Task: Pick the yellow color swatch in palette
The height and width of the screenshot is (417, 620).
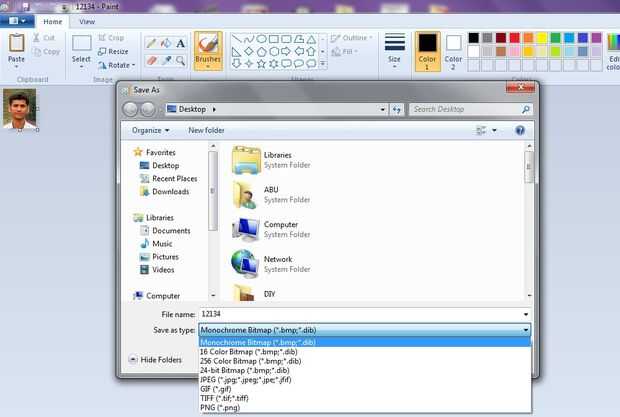Action: click(x=542, y=38)
